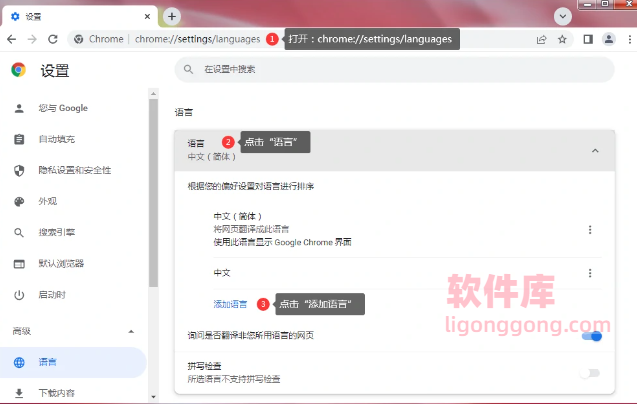Open a new tab with plus button
637x404 pixels.
(172, 16)
